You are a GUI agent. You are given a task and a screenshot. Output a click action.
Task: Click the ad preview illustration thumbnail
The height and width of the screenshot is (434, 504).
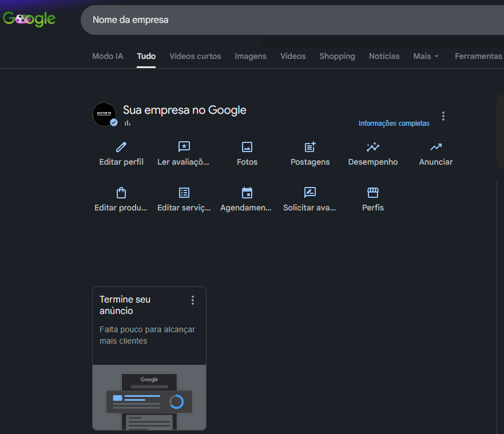[x=149, y=397]
